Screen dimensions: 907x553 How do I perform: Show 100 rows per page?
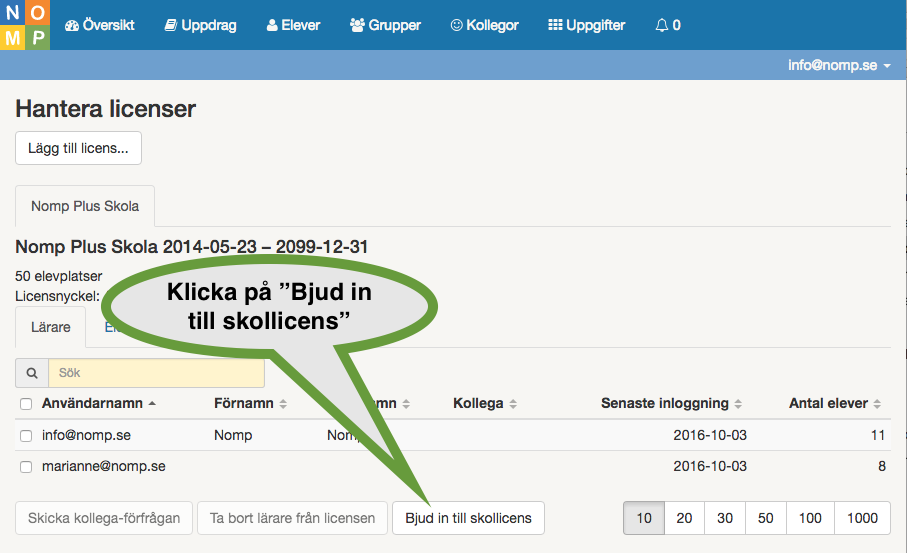click(x=810, y=518)
